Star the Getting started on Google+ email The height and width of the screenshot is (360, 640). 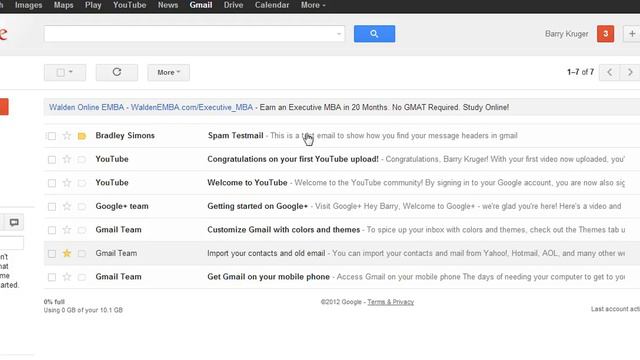pyautogui.click(x=67, y=207)
